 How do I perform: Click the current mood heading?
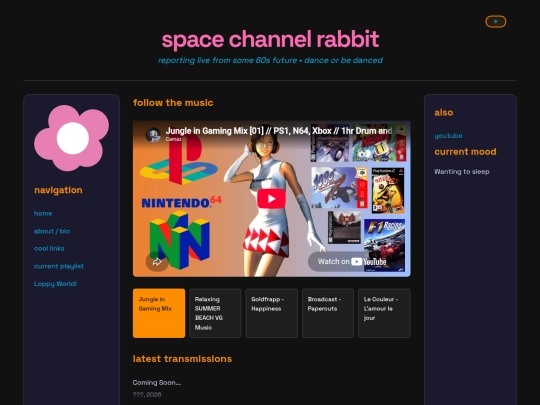465,152
